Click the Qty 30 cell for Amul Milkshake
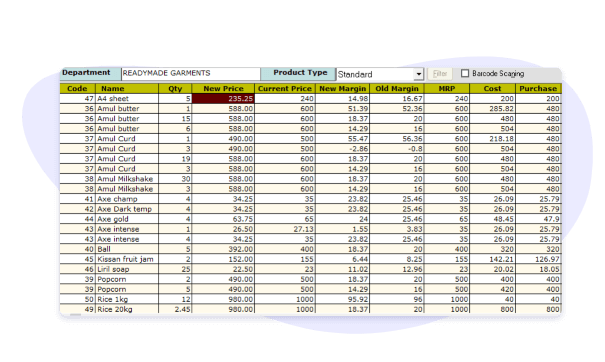 (175, 179)
